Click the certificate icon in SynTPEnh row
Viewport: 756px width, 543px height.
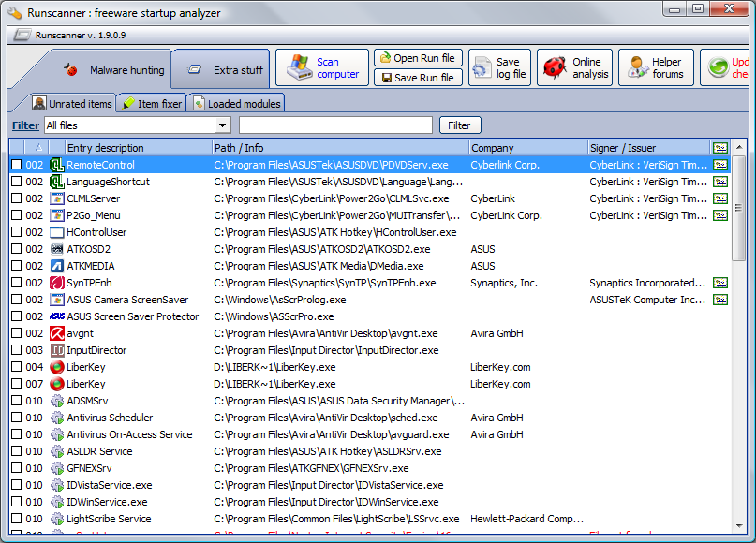click(720, 283)
